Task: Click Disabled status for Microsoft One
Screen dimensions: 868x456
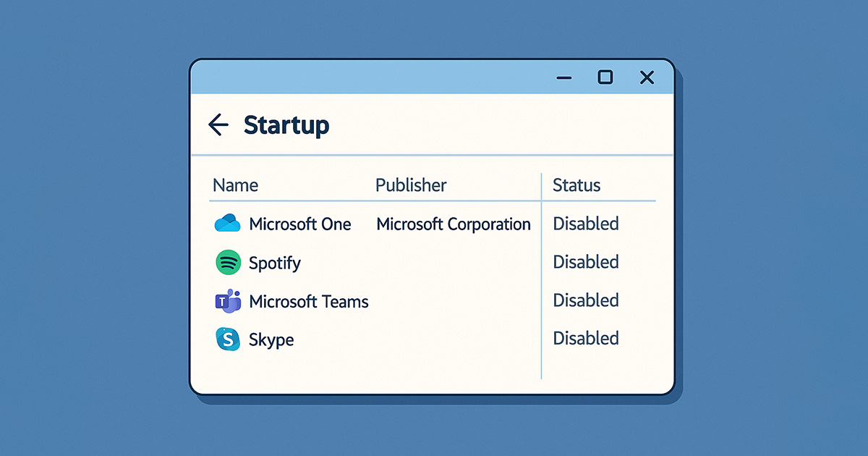Action: coord(586,224)
